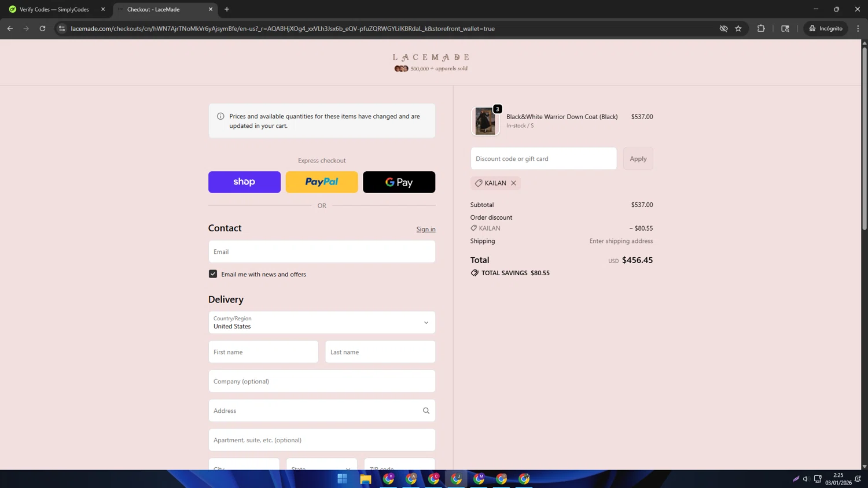Apply the discount code
The image size is (868, 488).
click(638, 158)
